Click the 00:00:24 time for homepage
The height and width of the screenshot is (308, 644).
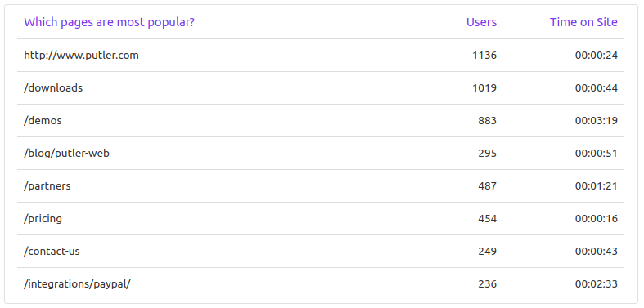[597, 56]
